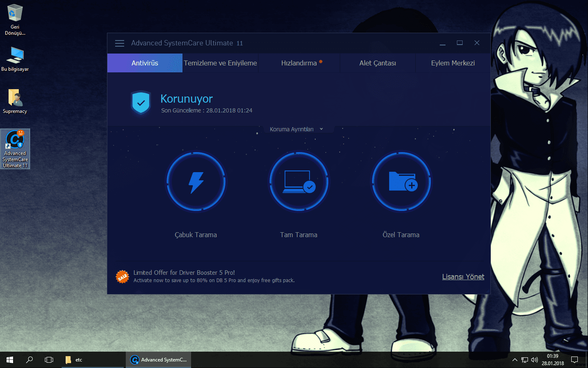The image size is (588, 368).
Task: Go to the Eylem Merkezi tab
Action: (x=453, y=63)
